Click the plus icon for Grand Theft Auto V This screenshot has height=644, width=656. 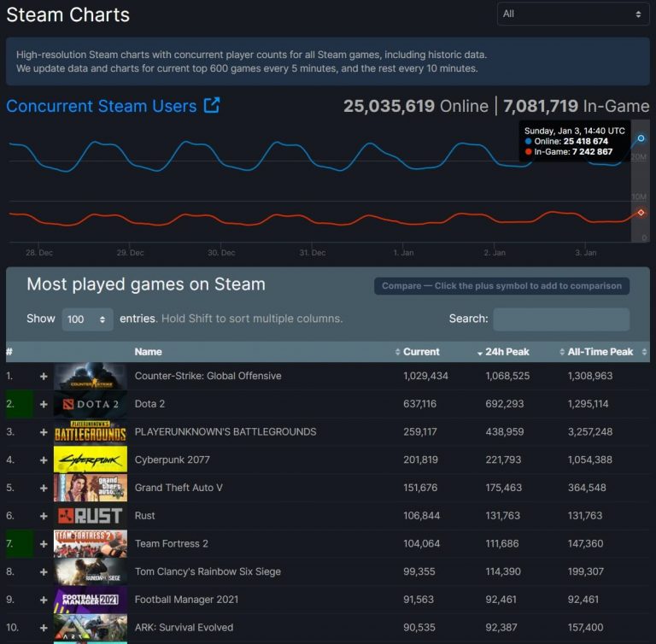[x=44, y=488]
